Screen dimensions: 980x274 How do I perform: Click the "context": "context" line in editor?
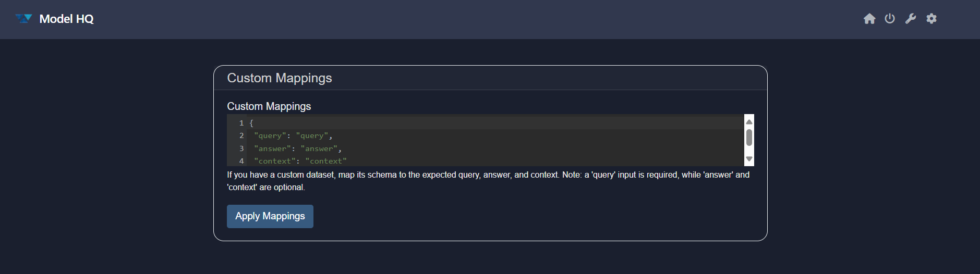(300, 161)
